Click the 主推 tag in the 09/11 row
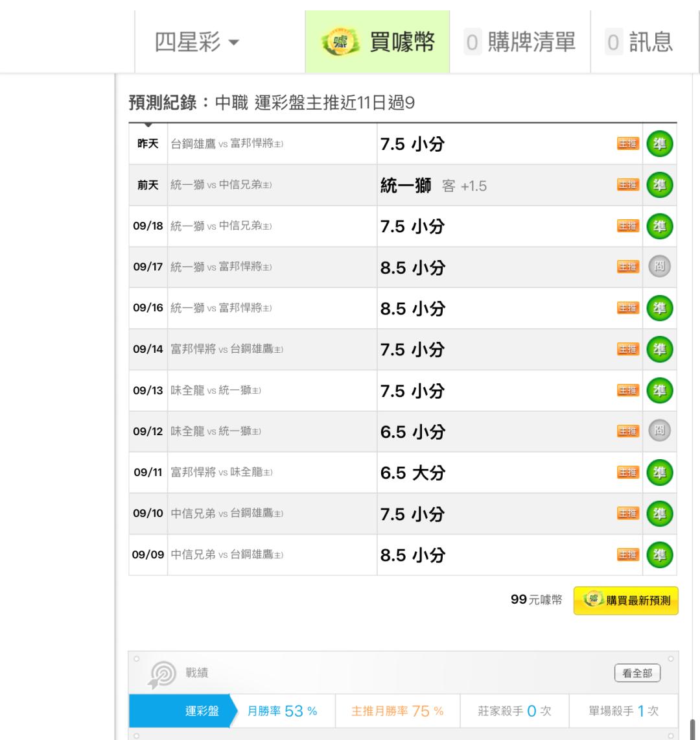 pyautogui.click(x=628, y=472)
